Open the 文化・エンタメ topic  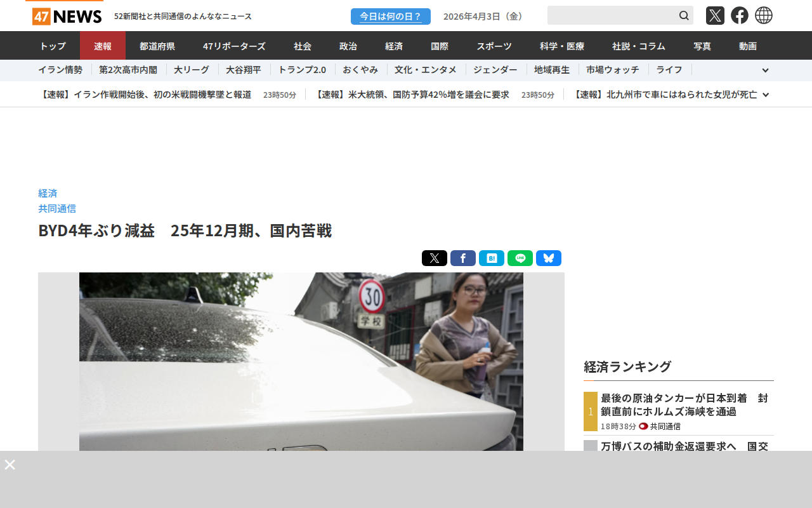pos(426,70)
